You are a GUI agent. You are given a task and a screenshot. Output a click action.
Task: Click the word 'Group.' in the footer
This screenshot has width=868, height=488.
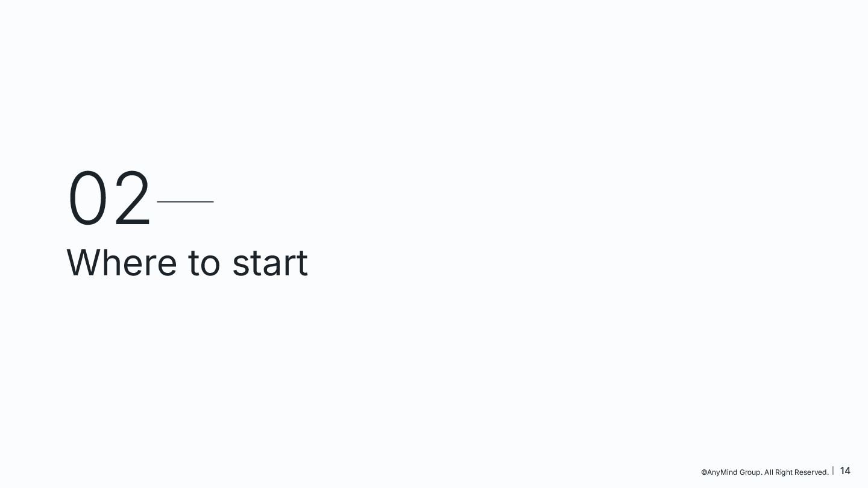(751, 472)
